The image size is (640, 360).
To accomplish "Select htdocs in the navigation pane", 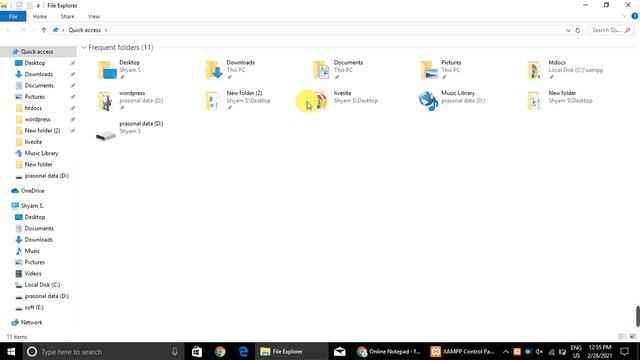I will pos(33,108).
